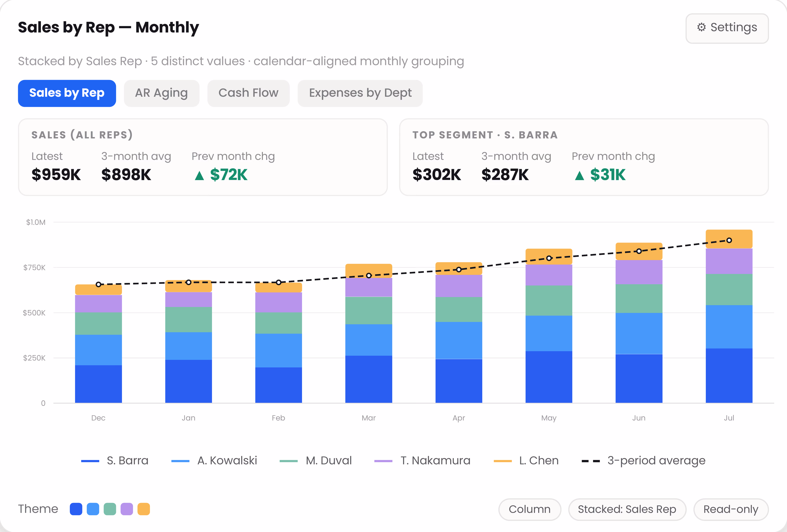The height and width of the screenshot is (532, 787).
Task: Open the Cash Flow tab
Action: [x=248, y=93]
